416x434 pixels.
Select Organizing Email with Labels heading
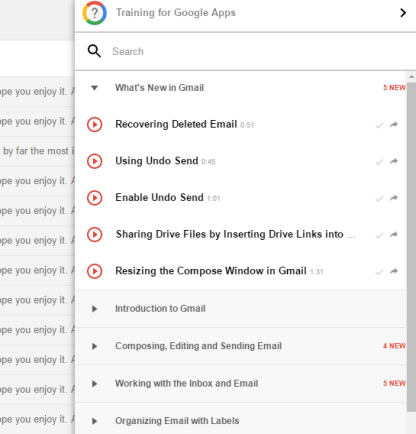tap(177, 421)
